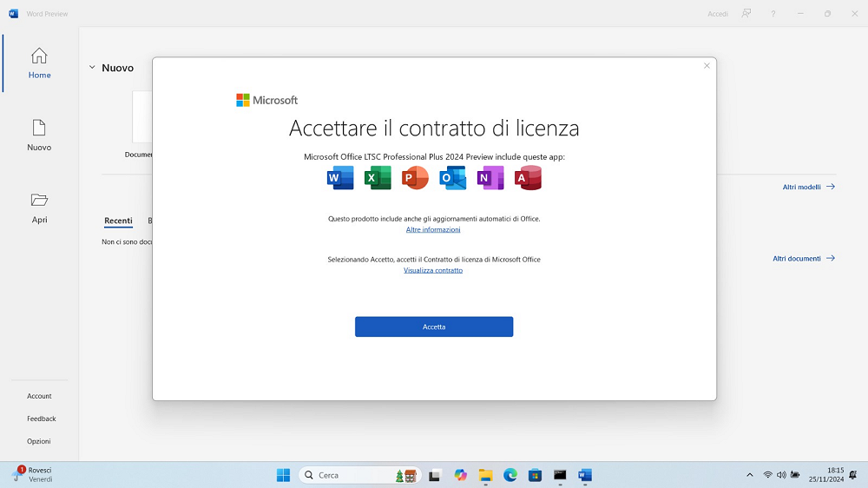
Task: Click the feedback person icon in title bar
Action: tap(746, 14)
